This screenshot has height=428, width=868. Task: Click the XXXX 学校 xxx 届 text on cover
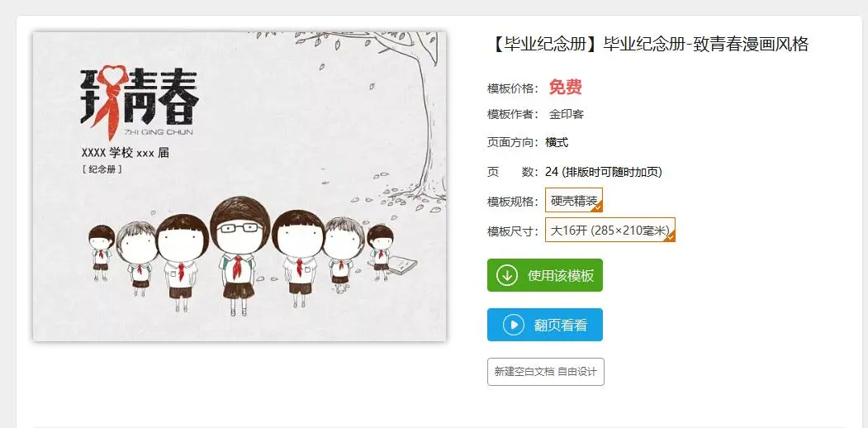click(125, 153)
